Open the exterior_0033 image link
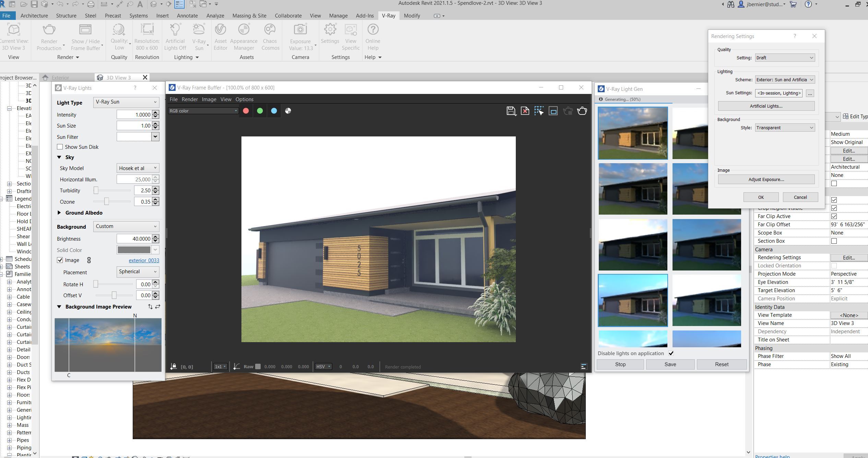 click(x=144, y=260)
